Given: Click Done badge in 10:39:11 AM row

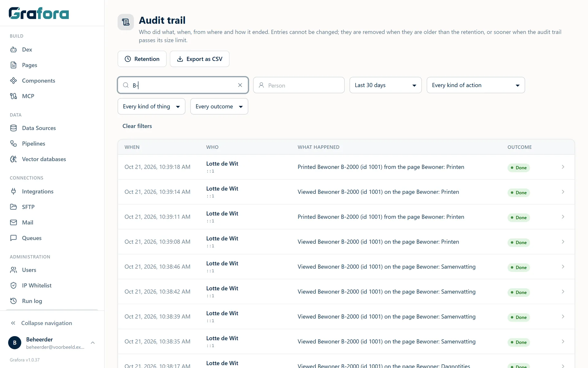Looking at the screenshot, I should (518, 217).
